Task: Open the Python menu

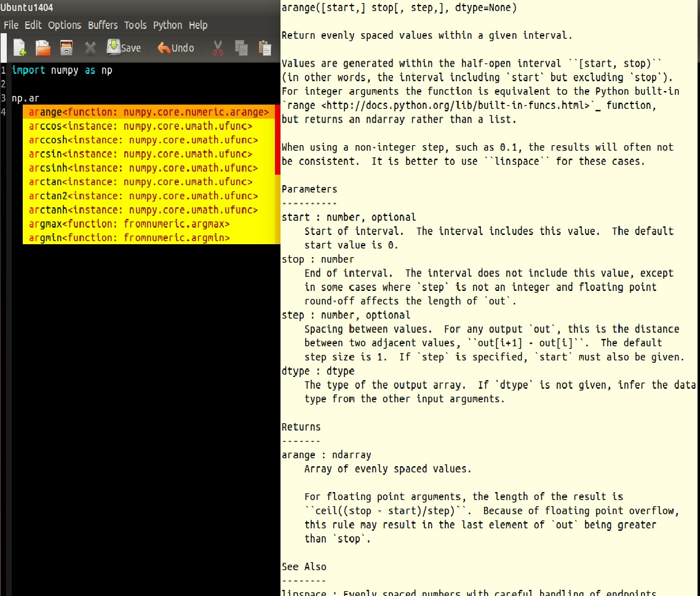Action: (x=167, y=25)
